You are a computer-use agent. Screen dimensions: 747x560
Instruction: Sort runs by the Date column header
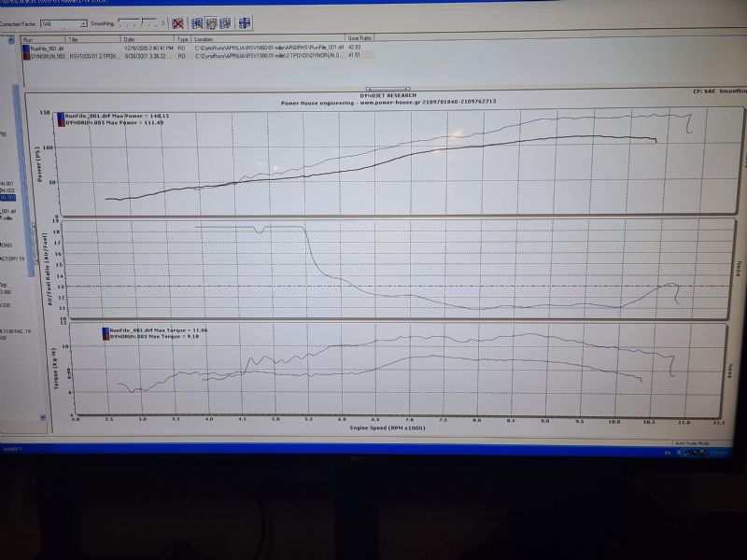[x=148, y=40]
